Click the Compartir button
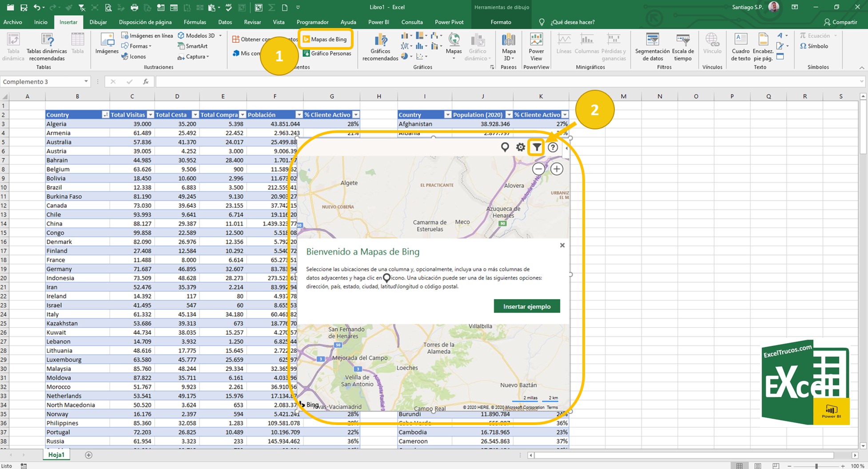Screen dimensions: 868x469 840,22
